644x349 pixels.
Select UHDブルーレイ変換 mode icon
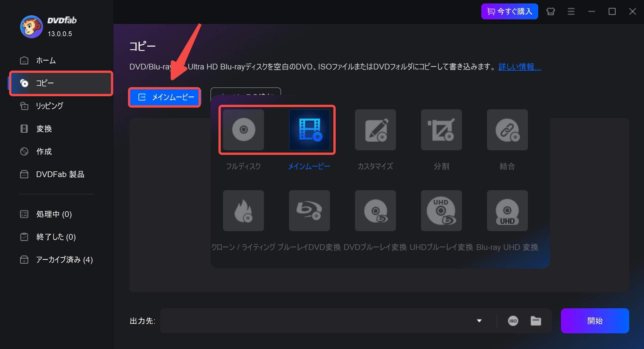441,211
